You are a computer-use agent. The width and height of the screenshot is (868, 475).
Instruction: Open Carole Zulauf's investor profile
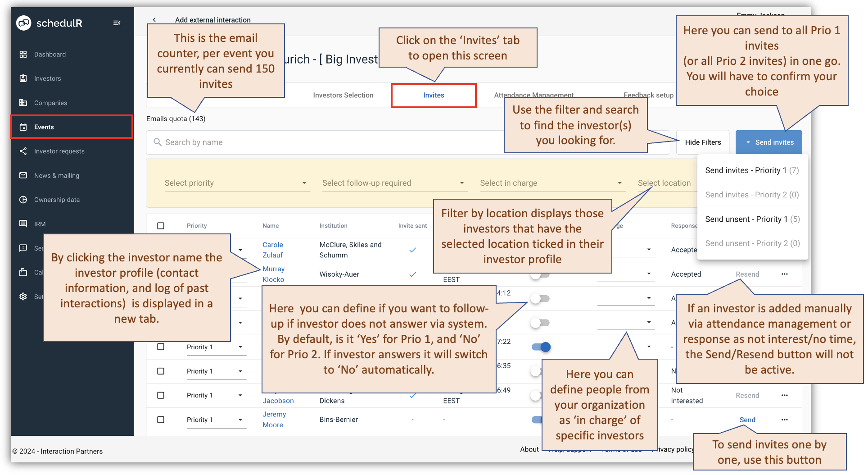272,250
